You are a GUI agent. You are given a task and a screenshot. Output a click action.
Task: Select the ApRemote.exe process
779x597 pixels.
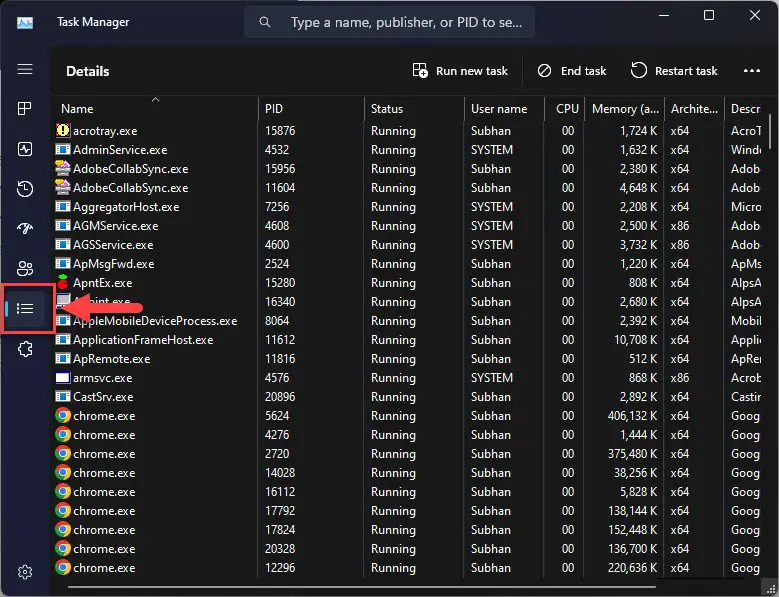[409, 358]
